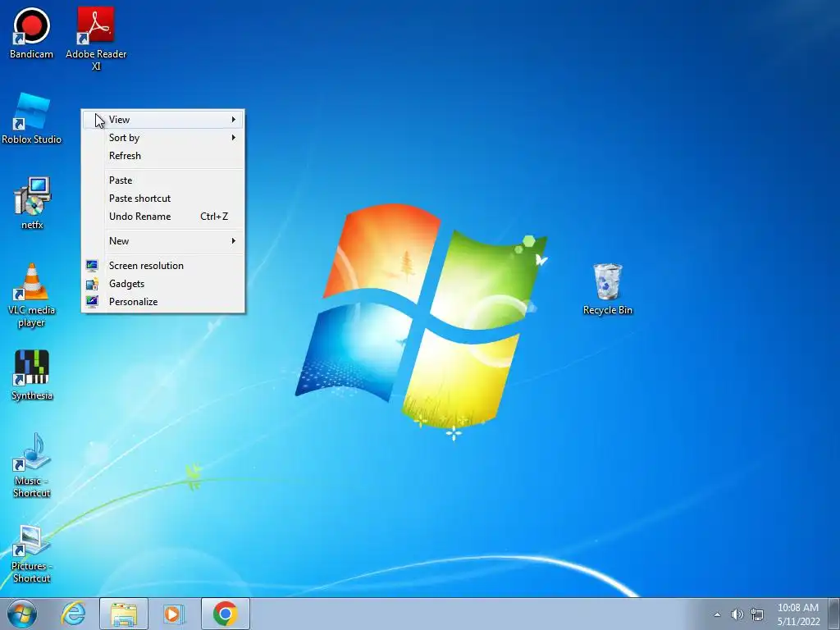Choose Refresh from the context menu

pos(163,156)
